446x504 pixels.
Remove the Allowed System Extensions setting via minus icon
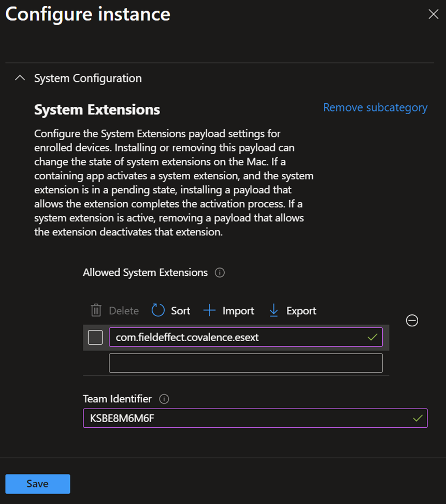412,320
